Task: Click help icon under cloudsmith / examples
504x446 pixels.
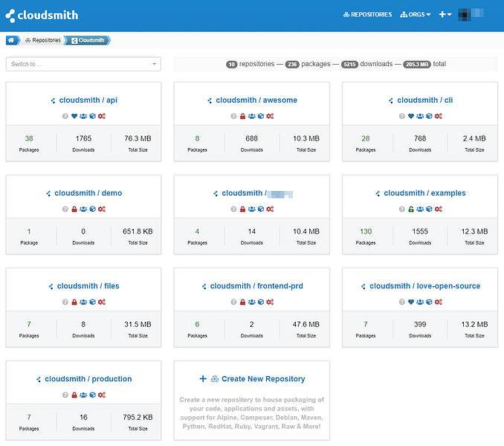Action: pos(401,209)
